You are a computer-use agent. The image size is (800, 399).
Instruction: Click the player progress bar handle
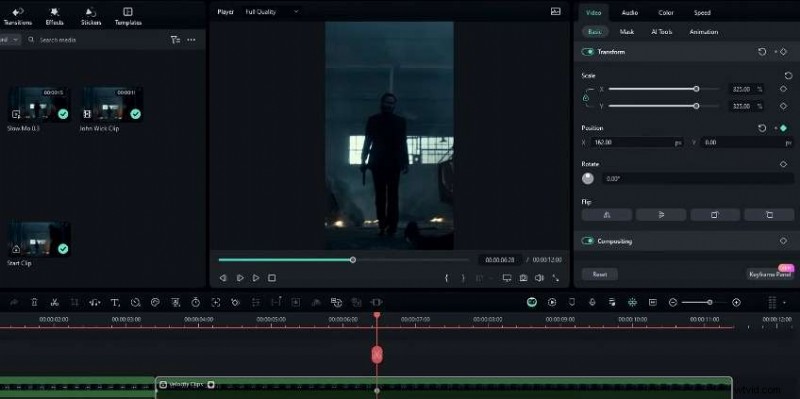(x=353, y=260)
